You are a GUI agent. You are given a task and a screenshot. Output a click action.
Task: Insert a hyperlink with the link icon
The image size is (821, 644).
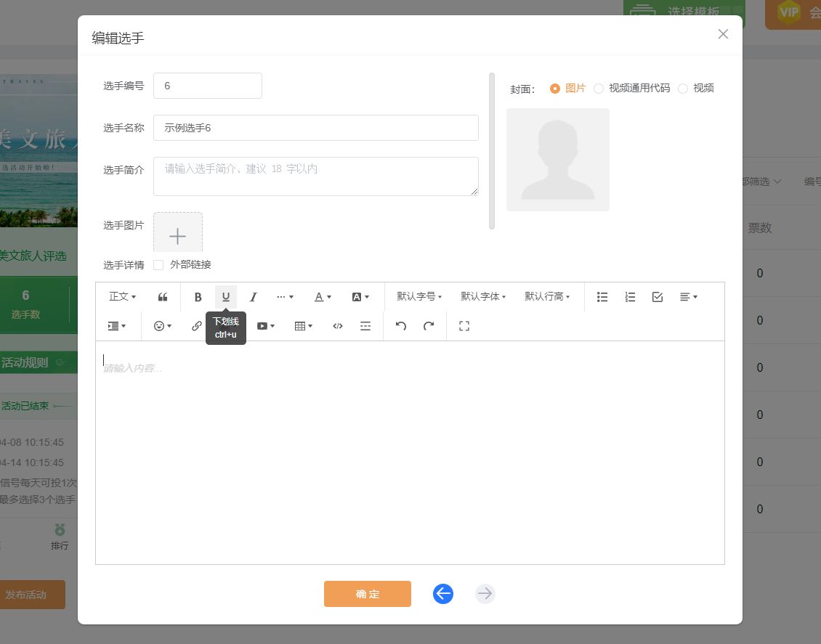point(196,326)
